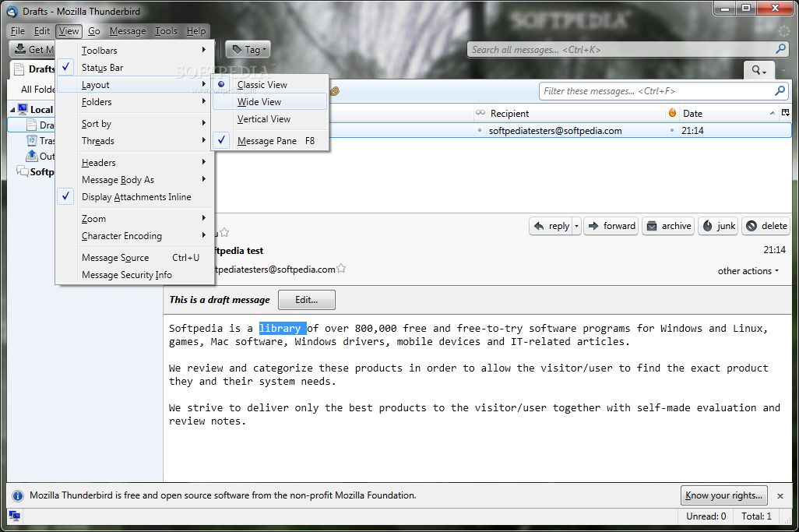The height and width of the screenshot is (532, 799).
Task: Expand the Headers submenu
Action: point(135,163)
